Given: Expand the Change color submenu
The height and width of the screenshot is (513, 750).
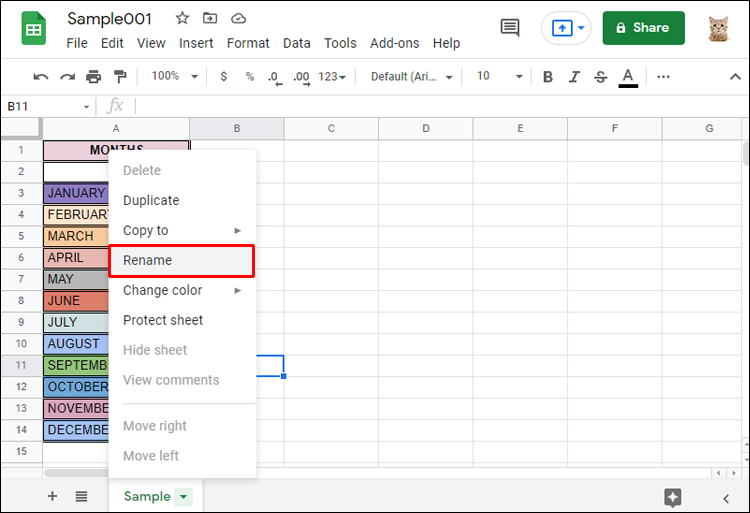Looking at the screenshot, I should [182, 290].
